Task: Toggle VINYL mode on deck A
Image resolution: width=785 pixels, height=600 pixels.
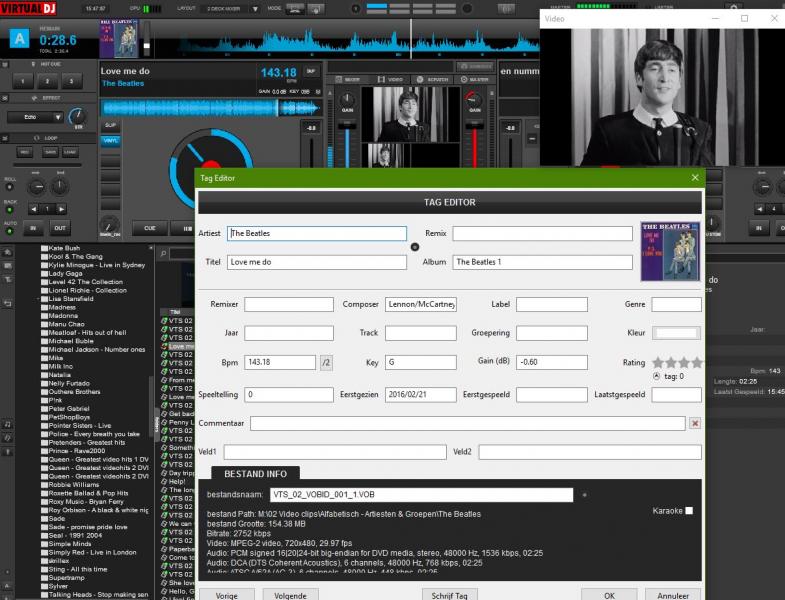Action: [110, 141]
